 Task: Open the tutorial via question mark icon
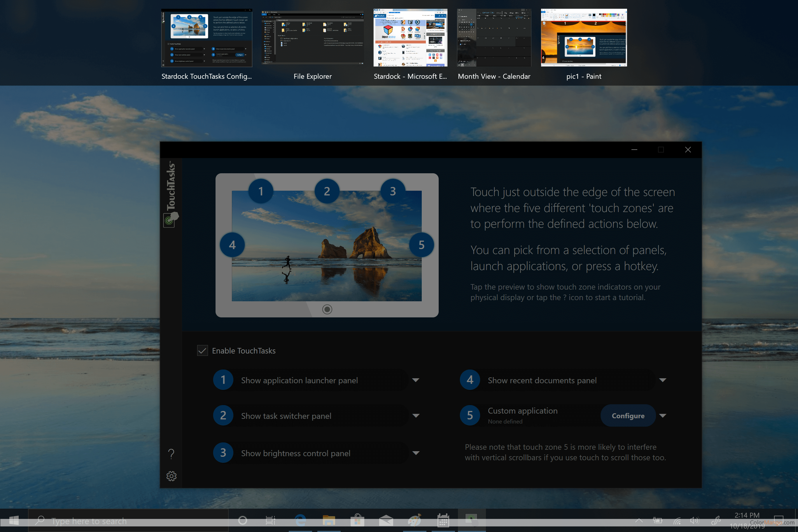[171, 454]
